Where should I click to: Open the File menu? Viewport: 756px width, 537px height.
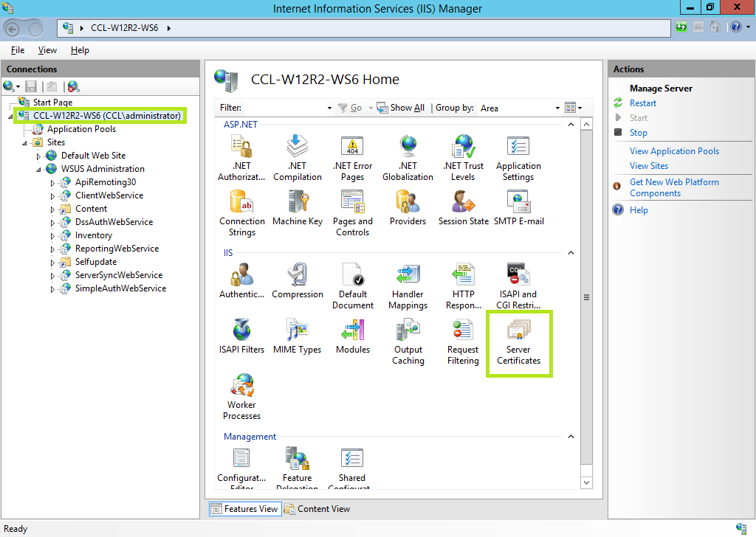(18, 50)
